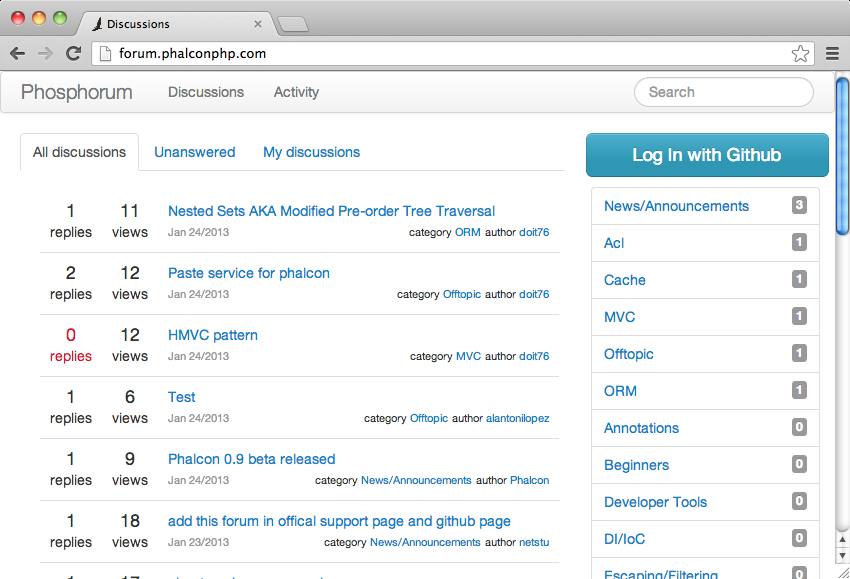The image size is (850, 579).
Task: Open the HMVC pattern discussion
Action: click(x=213, y=335)
